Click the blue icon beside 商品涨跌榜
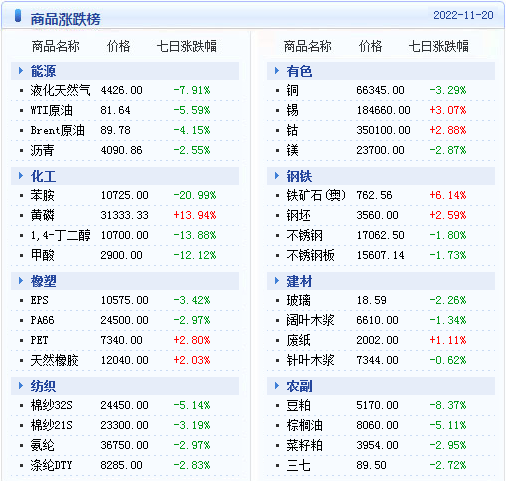This screenshot has width=506, height=481. (x=18, y=16)
